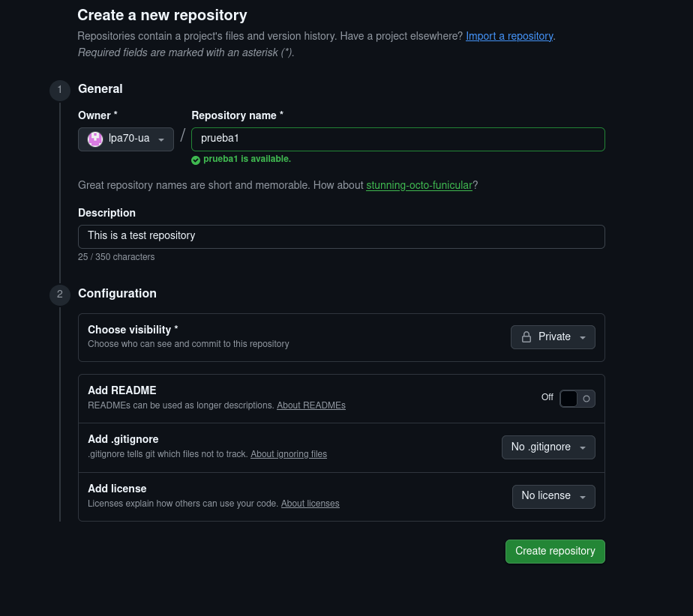693x616 pixels.
Task: Click the green checkmark beside the availability message
Action: (196, 160)
